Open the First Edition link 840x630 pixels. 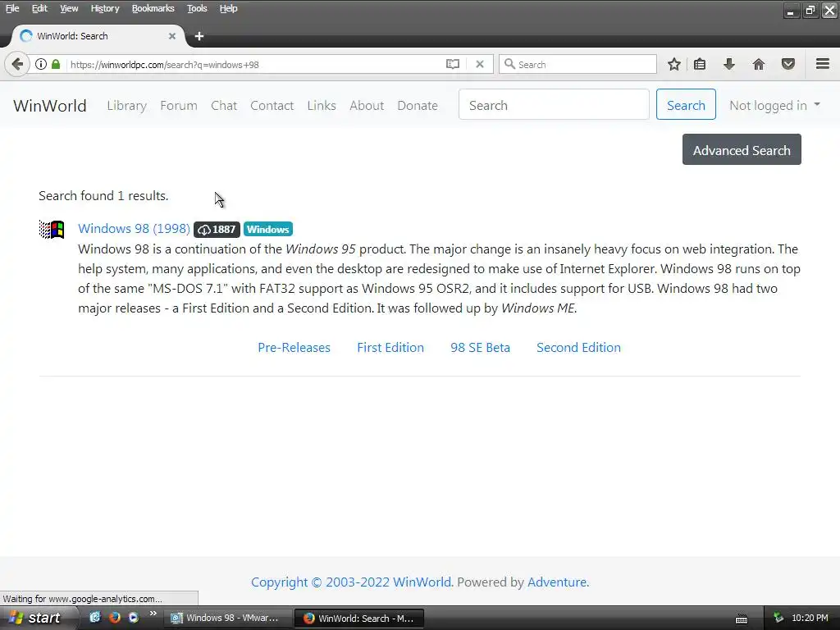390,348
